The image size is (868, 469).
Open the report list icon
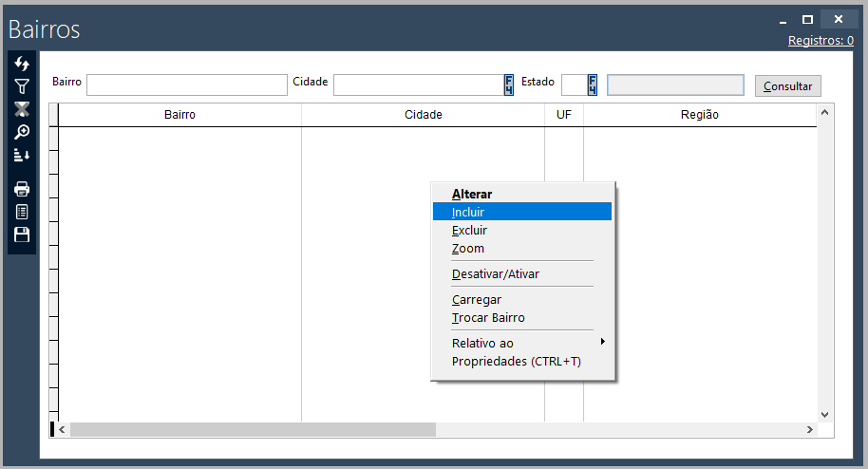(x=22, y=212)
